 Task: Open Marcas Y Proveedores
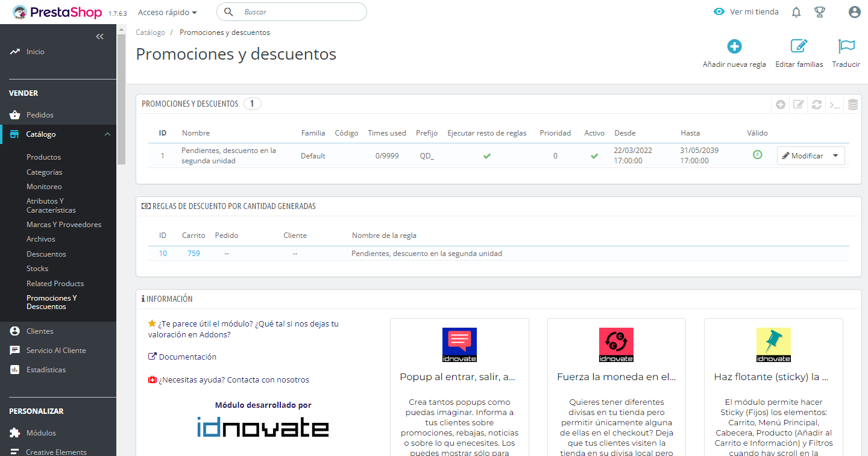(x=64, y=224)
